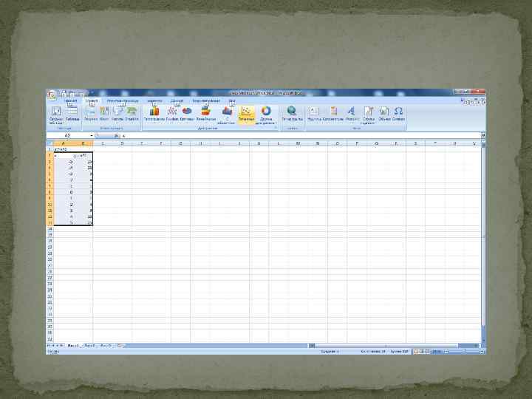
Task: Go to the first sheet via navigation arrow
Action: coord(49,346)
